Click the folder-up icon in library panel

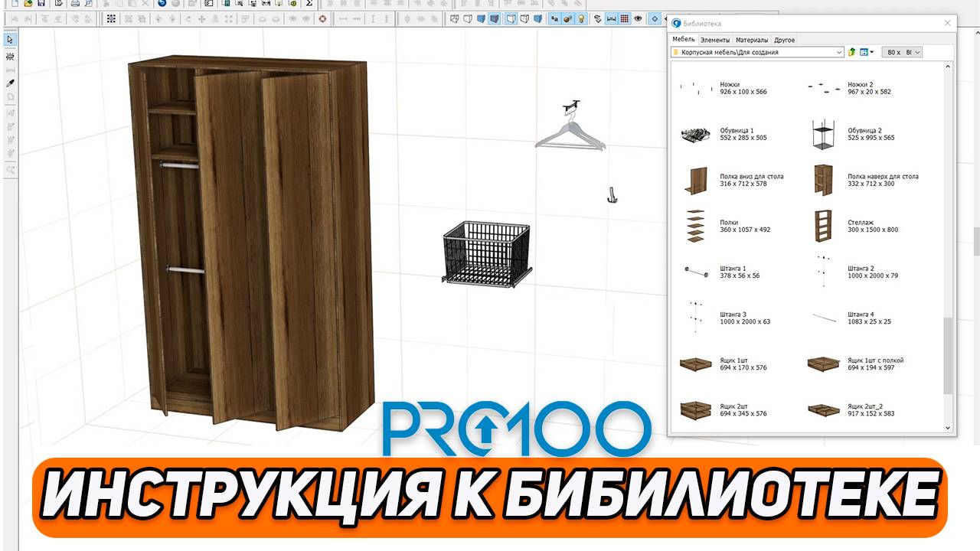coord(852,52)
